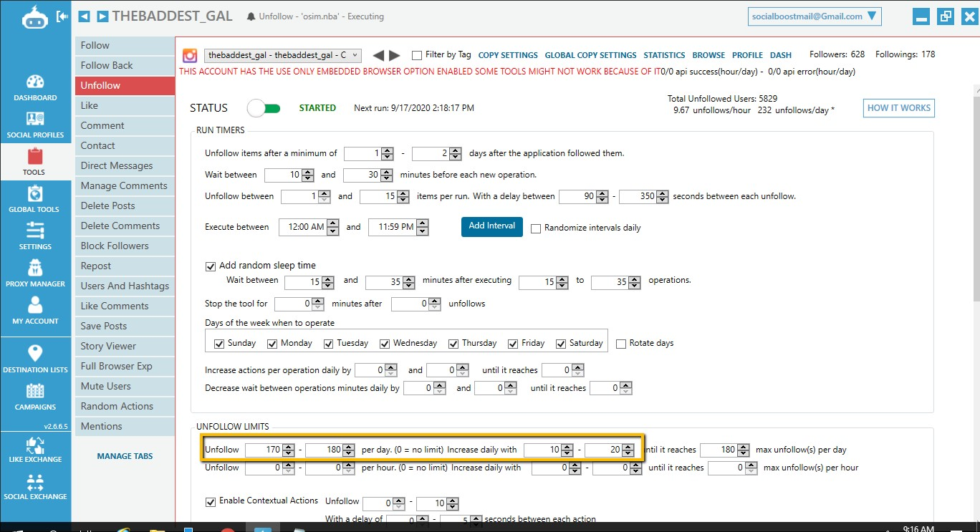The height and width of the screenshot is (532, 980).
Task: Click black left arrow beside account dropdown
Action: [x=379, y=55]
